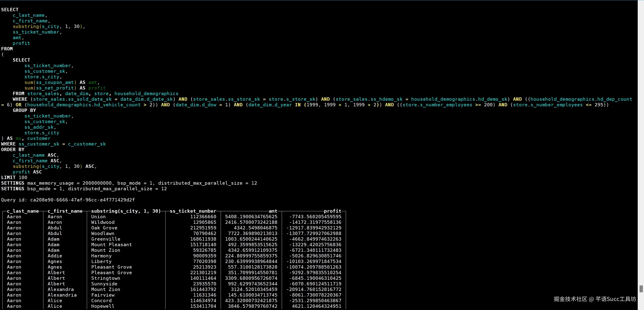Screen dimensions: 644x310
Task: Click the Alexandria first name cell
Action: pyautogui.click(x=62, y=295)
